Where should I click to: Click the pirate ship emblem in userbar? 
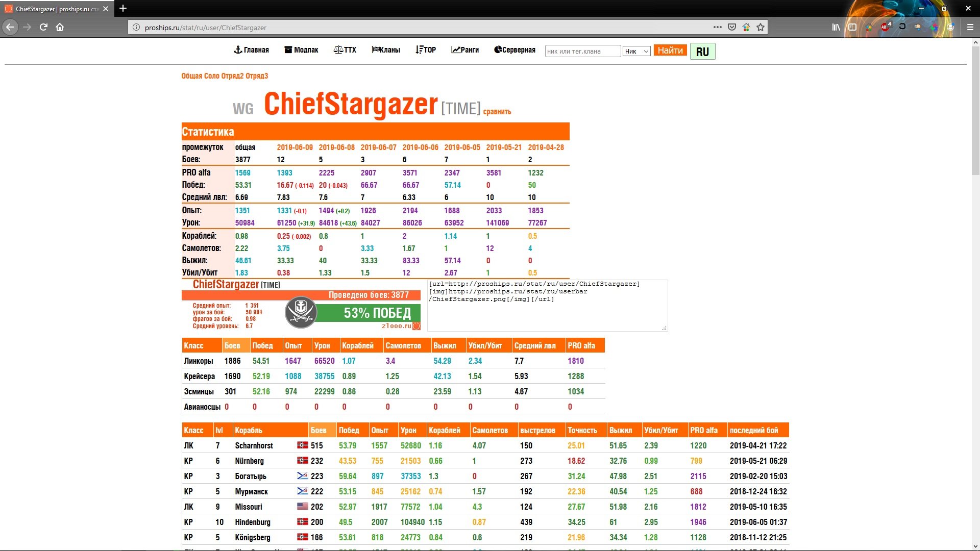[x=301, y=312]
